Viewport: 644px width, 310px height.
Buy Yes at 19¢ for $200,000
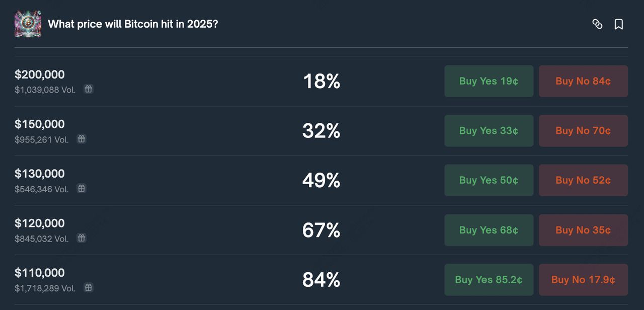pos(489,81)
